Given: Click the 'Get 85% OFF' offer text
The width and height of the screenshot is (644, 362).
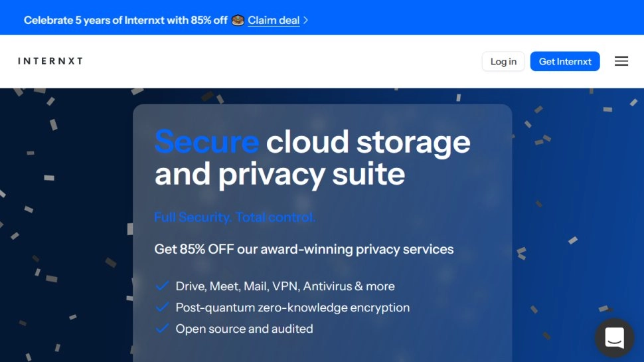Looking at the screenshot, I should tap(304, 250).
